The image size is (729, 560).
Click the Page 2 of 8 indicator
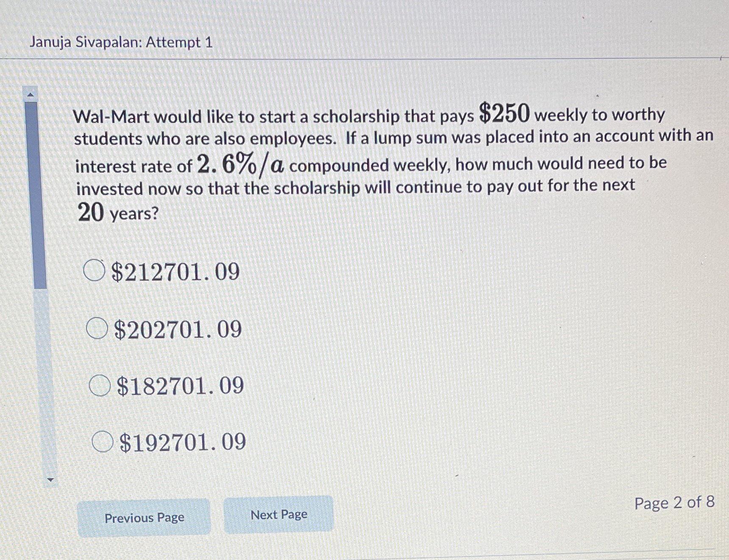[675, 503]
